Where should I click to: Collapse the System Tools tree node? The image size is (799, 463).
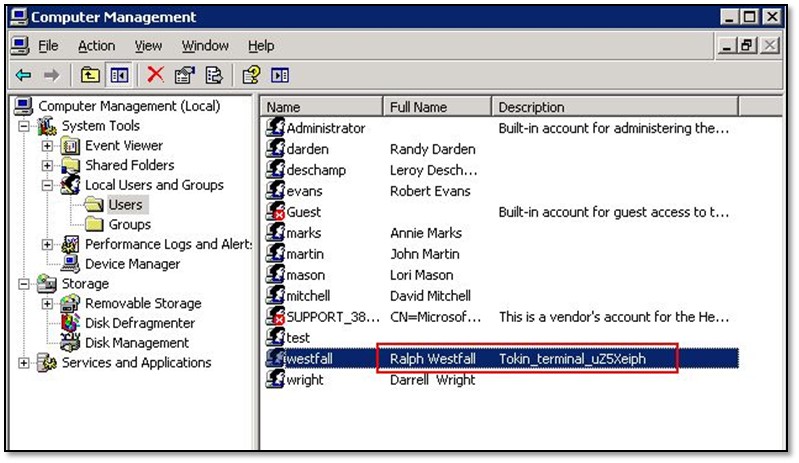pyautogui.click(x=24, y=126)
